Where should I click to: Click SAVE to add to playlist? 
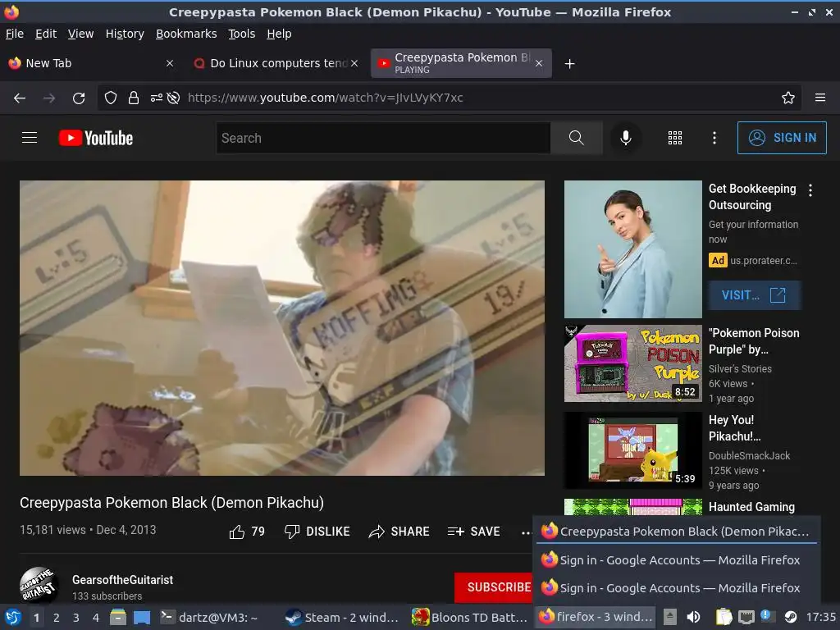(473, 532)
